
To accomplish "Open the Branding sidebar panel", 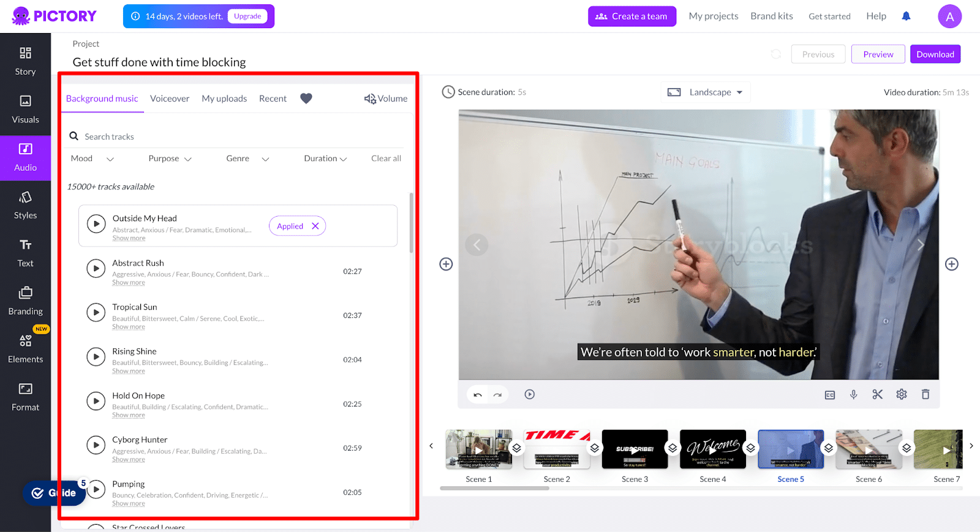I will coord(25,301).
